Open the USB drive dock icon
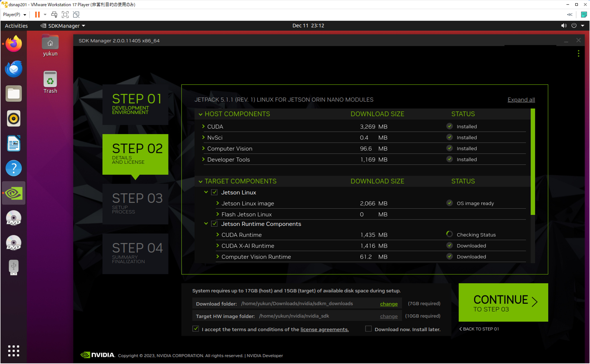The height and width of the screenshot is (364, 590). pyautogui.click(x=14, y=267)
